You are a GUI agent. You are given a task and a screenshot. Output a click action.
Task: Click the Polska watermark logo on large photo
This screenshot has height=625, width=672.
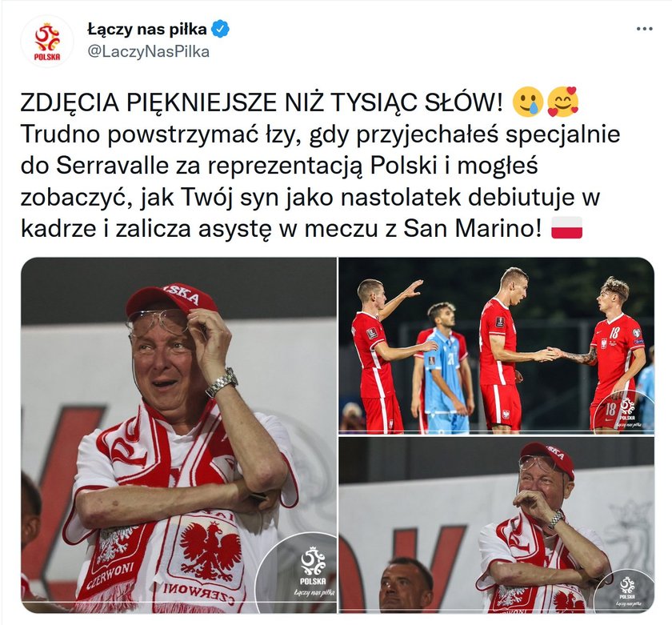point(313,572)
